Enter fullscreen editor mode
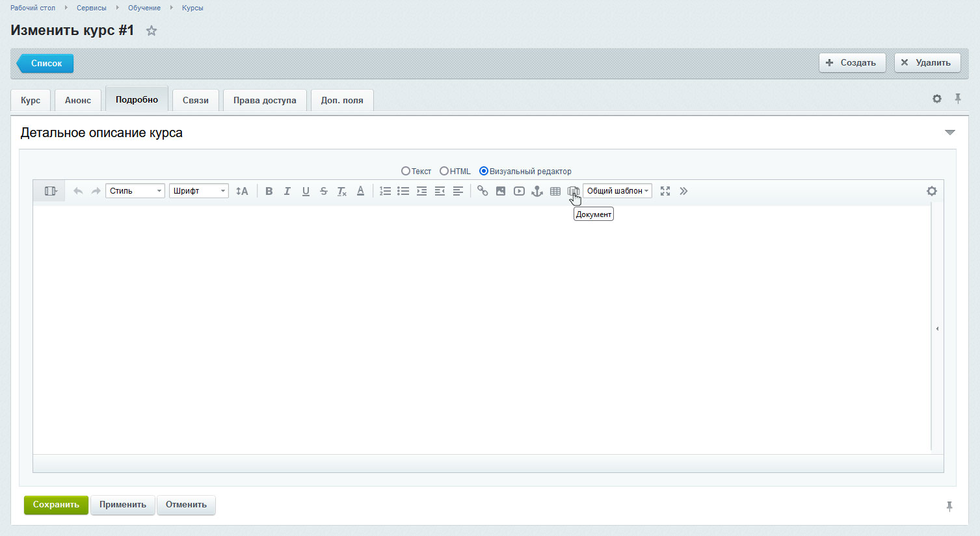This screenshot has height=536, width=980. tap(665, 191)
